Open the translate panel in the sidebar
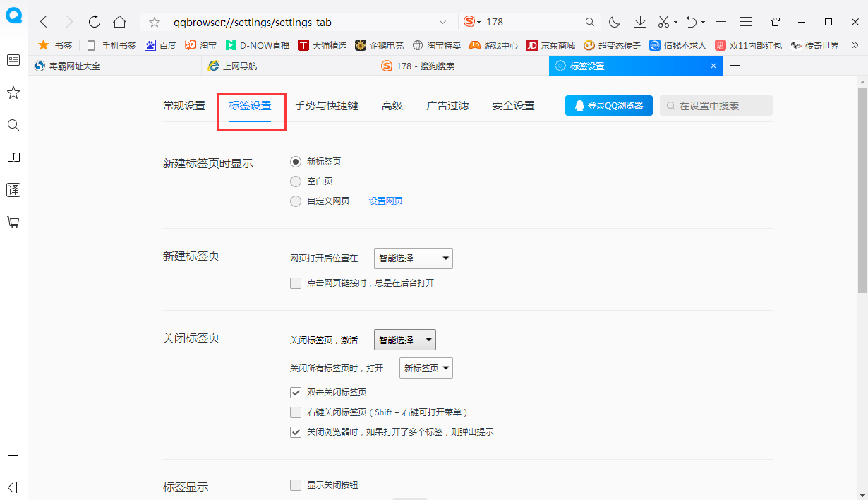The image size is (868, 500). 13,190
